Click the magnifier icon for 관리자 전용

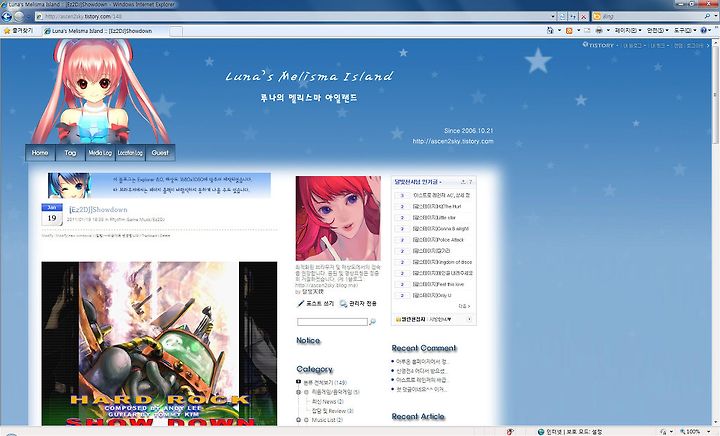[x=343, y=303]
